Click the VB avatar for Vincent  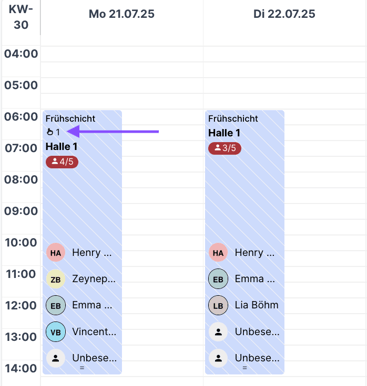(55, 332)
